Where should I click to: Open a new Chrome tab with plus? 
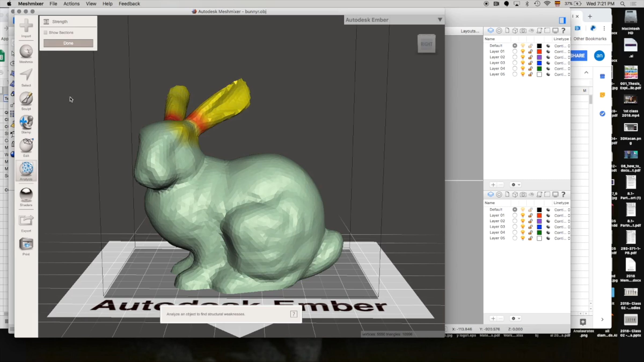tap(590, 16)
